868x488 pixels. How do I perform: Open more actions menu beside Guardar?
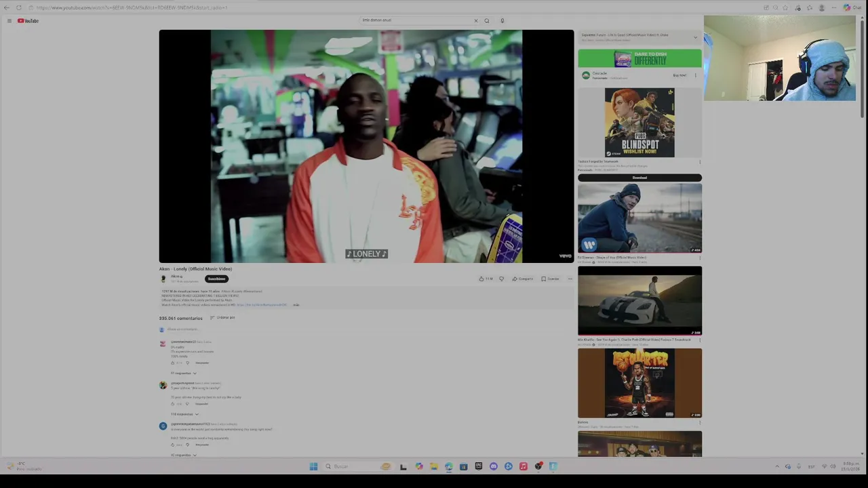tap(570, 279)
